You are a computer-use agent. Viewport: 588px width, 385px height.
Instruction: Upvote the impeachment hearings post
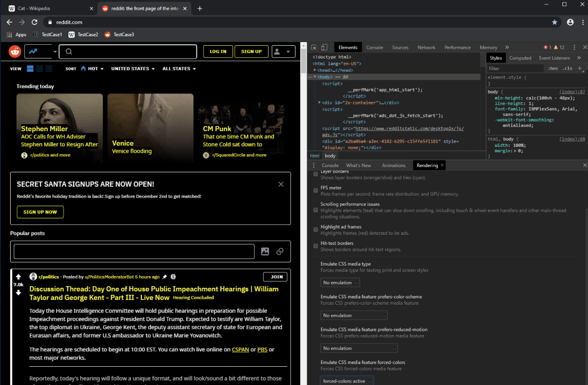point(18,277)
